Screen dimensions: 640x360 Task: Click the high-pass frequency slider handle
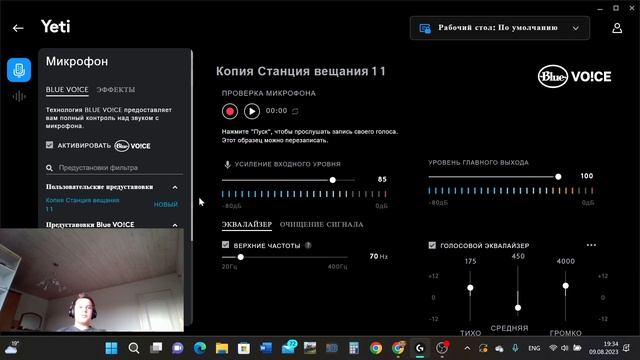(240, 257)
